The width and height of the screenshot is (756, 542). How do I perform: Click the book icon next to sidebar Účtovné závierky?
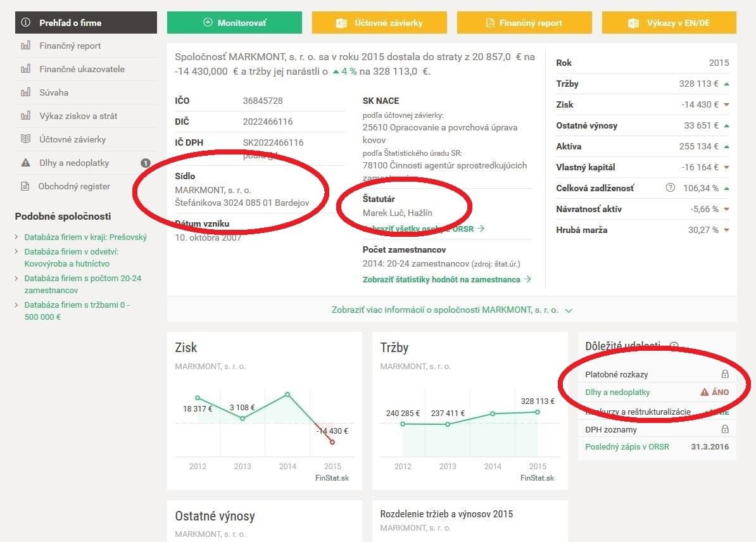25,139
